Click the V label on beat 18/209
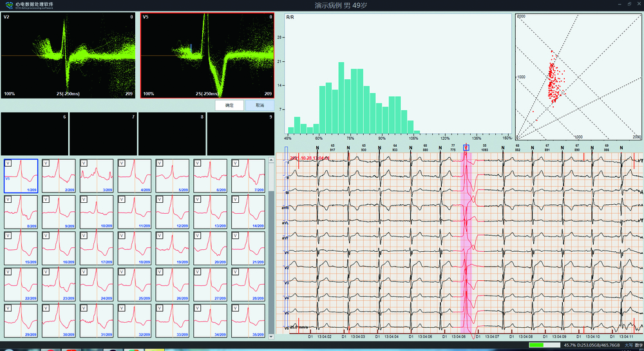The width and height of the screenshot is (644, 351). point(122,236)
